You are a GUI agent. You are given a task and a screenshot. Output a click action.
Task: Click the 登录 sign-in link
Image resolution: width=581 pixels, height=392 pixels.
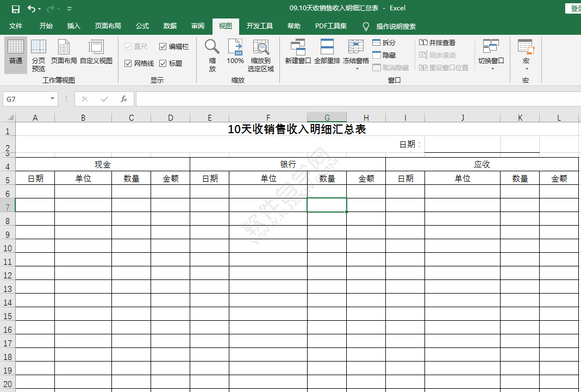(576, 8)
